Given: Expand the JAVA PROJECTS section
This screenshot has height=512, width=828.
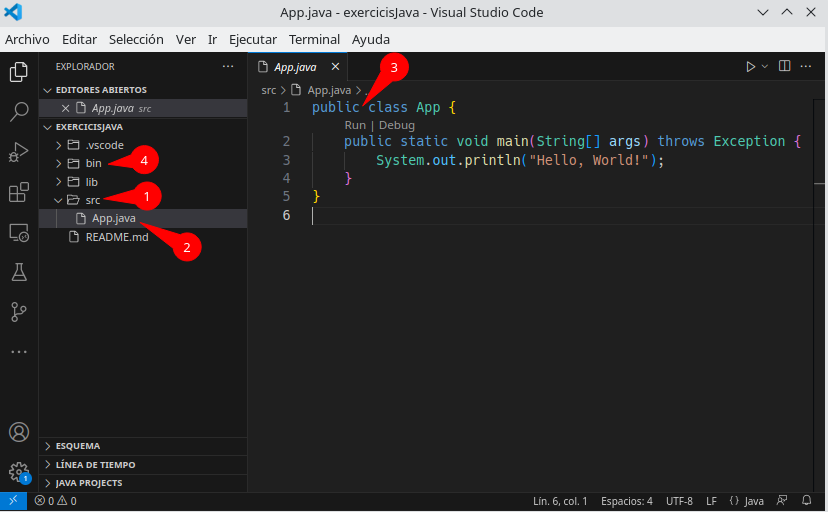Looking at the screenshot, I should [x=143, y=483].
